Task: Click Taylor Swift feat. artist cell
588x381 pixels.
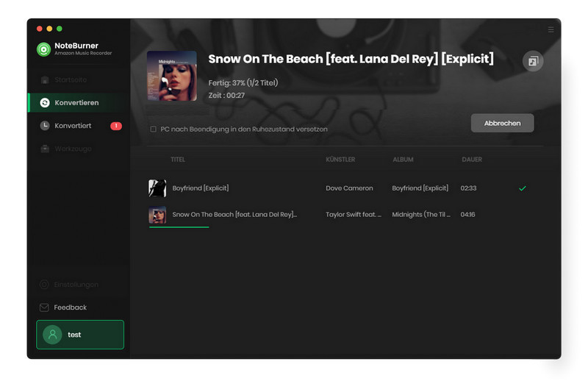Action: 354,215
